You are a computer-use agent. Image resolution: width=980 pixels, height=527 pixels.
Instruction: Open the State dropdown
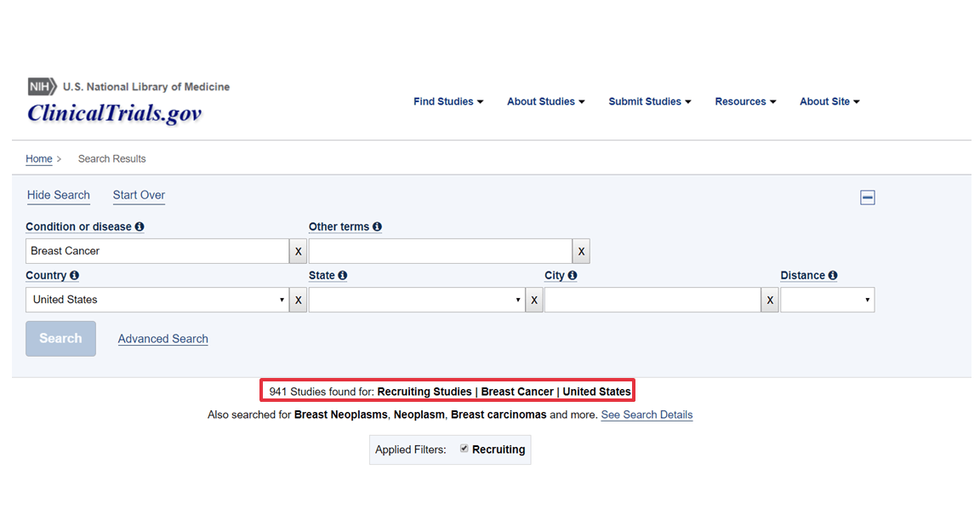[x=417, y=300]
